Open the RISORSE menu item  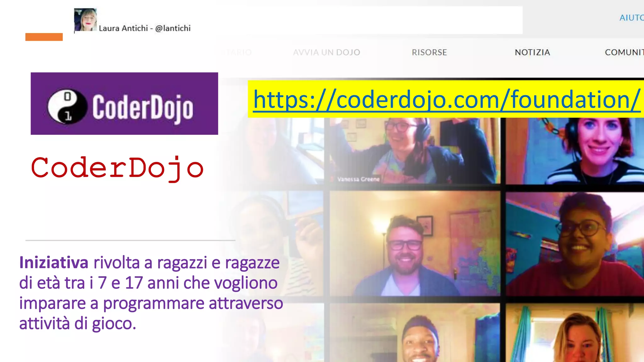[x=429, y=52]
